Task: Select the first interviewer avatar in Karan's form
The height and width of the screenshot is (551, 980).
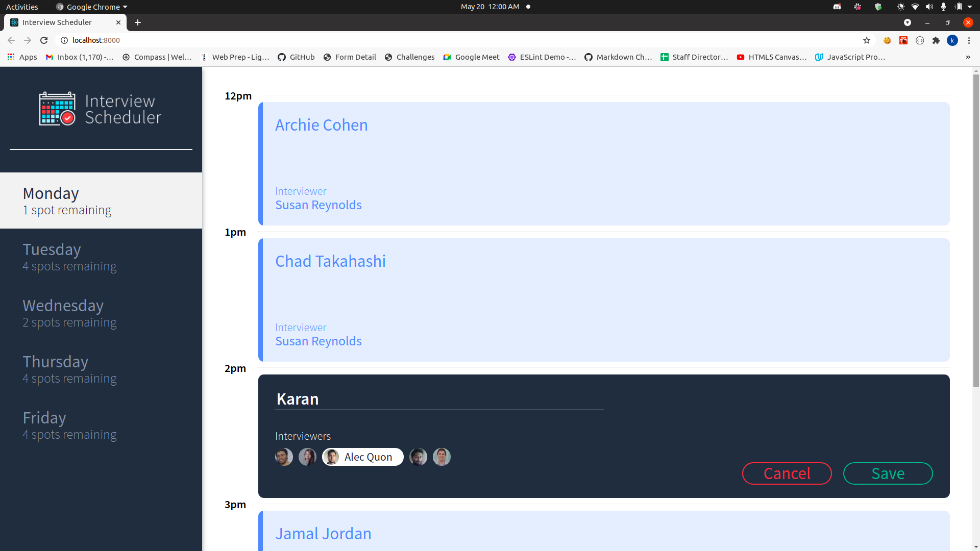Action: click(x=284, y=457)
